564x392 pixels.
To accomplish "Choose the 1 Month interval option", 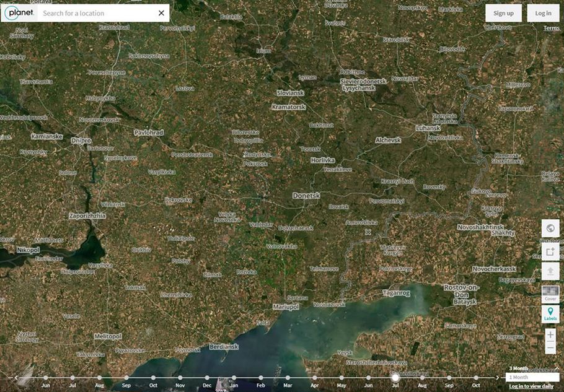I will (532, 377).
